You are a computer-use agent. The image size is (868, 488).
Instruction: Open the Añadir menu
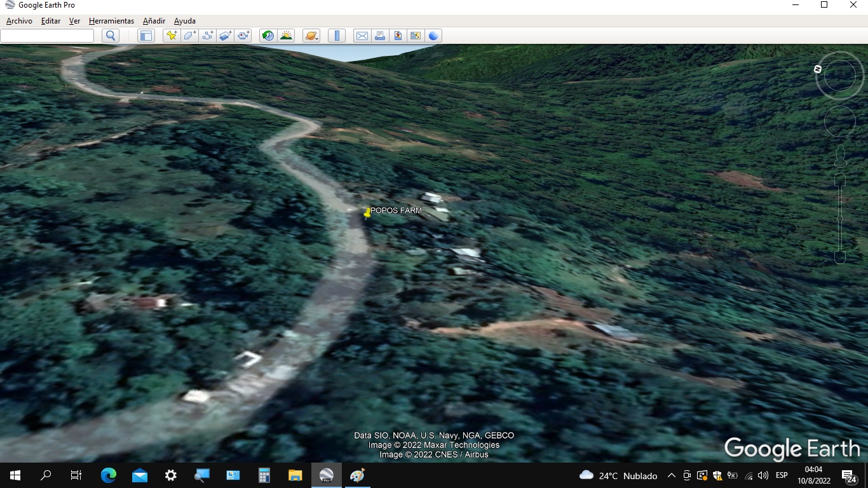pyautogui.click(x=154, y=21)
